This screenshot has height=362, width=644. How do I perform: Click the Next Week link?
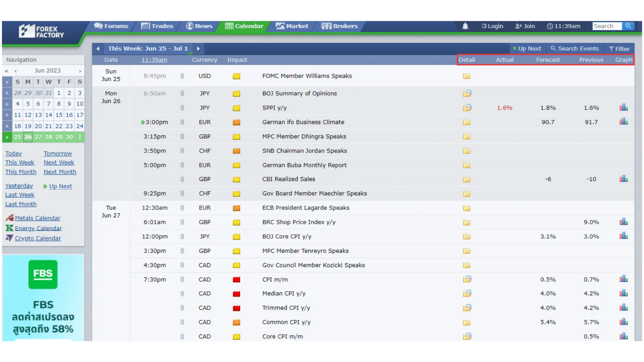(x=59, y=163)
